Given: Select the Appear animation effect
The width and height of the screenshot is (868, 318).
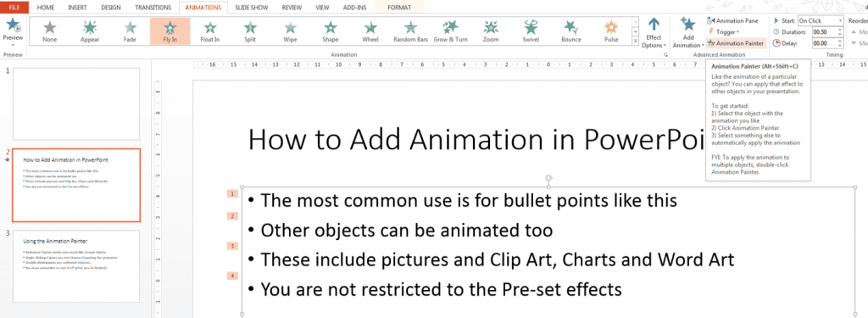Looking at the screenshot, I should pyautogui.click(x=90, y=31).
